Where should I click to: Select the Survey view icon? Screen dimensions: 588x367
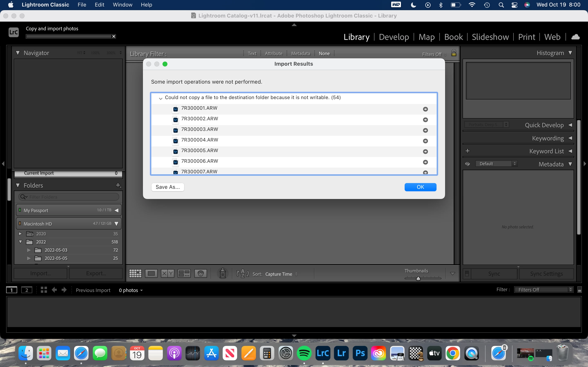click(184, 274)
